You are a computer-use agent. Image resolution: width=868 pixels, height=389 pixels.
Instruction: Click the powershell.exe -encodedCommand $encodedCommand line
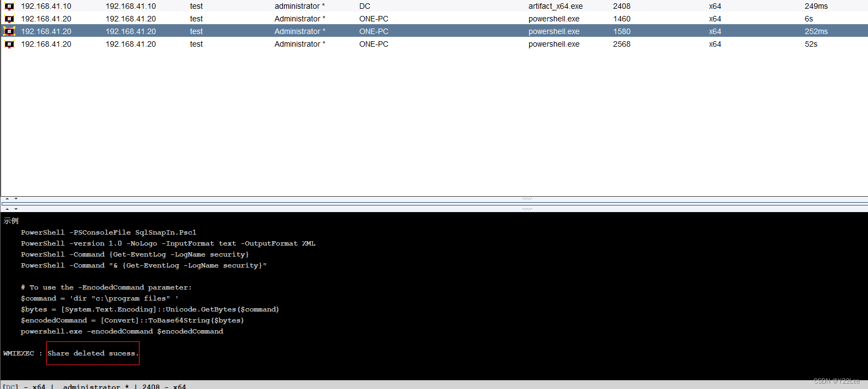(122, 331)
